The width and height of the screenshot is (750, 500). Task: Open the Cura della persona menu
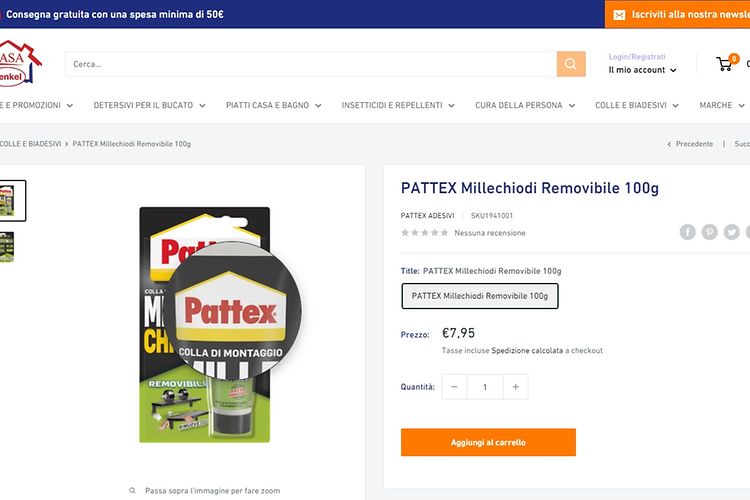[x=525, y=105]
